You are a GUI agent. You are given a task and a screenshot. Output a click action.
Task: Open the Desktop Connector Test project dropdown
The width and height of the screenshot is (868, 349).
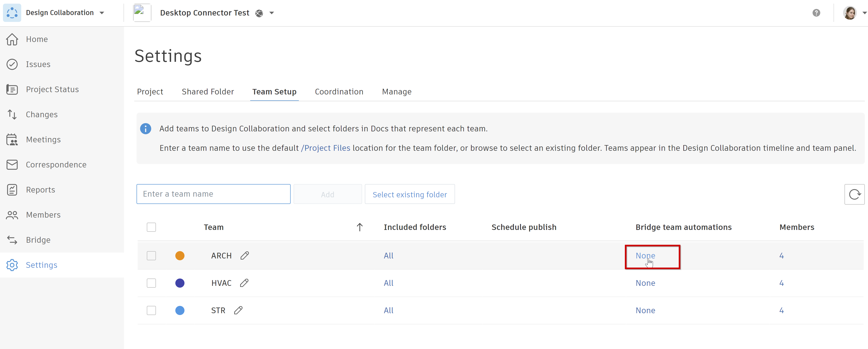point(272,13)
